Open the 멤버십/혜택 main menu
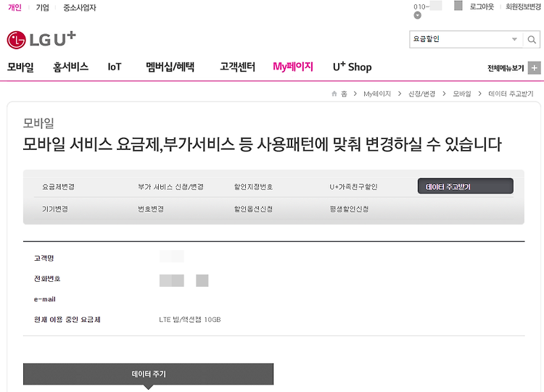Viewport: 544px width, 392px height. click(170, 67)
